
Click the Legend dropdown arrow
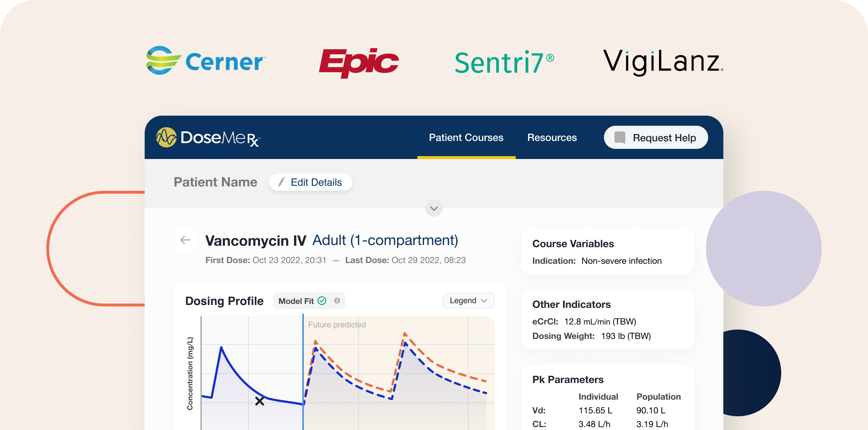pyautogui.click(x=484, y=301)
